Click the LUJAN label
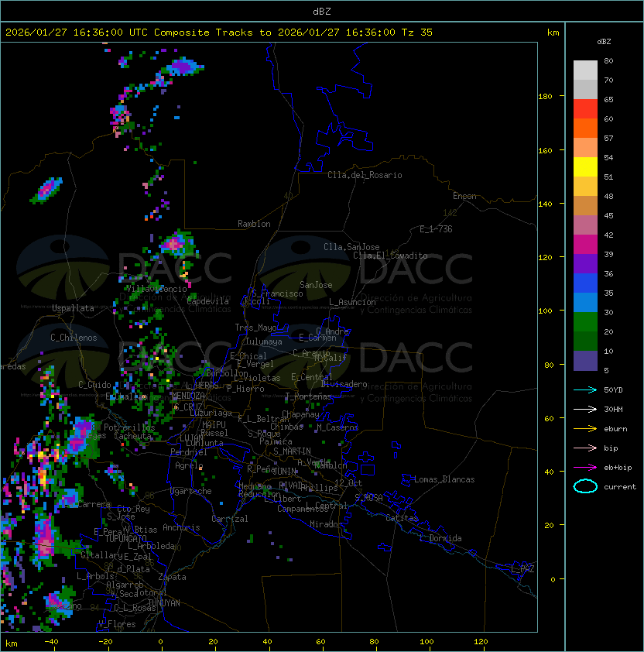644x652 pixels. (x=191, y=438)
